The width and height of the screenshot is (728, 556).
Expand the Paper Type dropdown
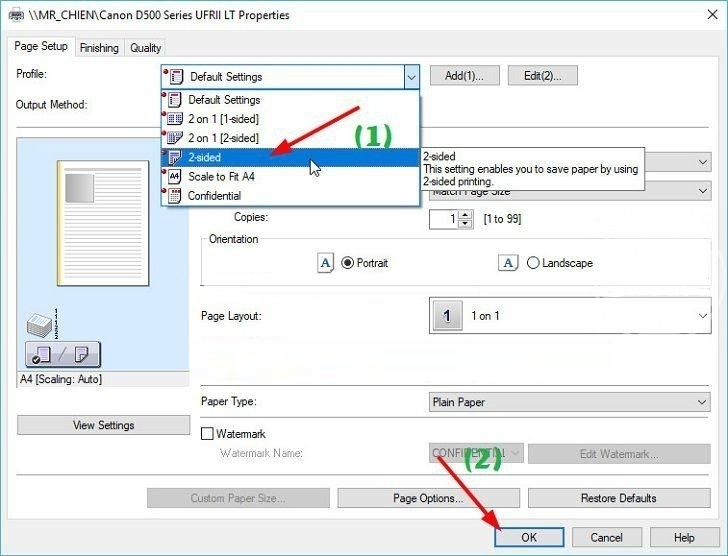[570, 402]
